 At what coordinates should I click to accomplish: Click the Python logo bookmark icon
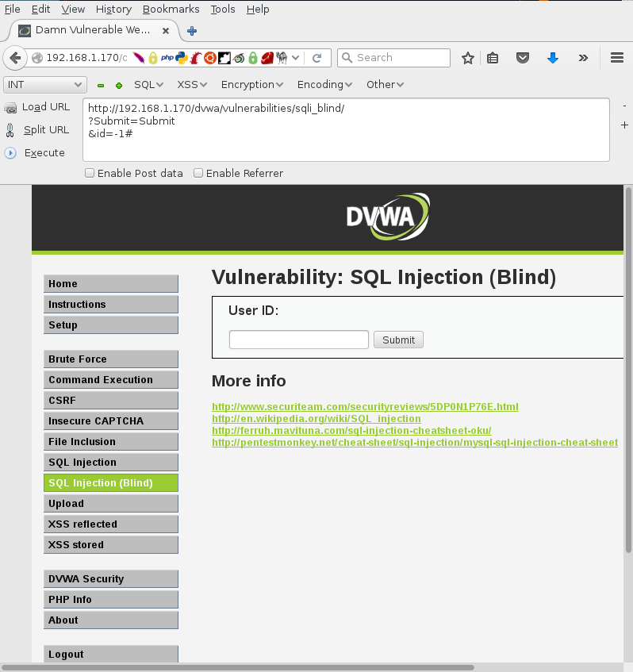182,58
